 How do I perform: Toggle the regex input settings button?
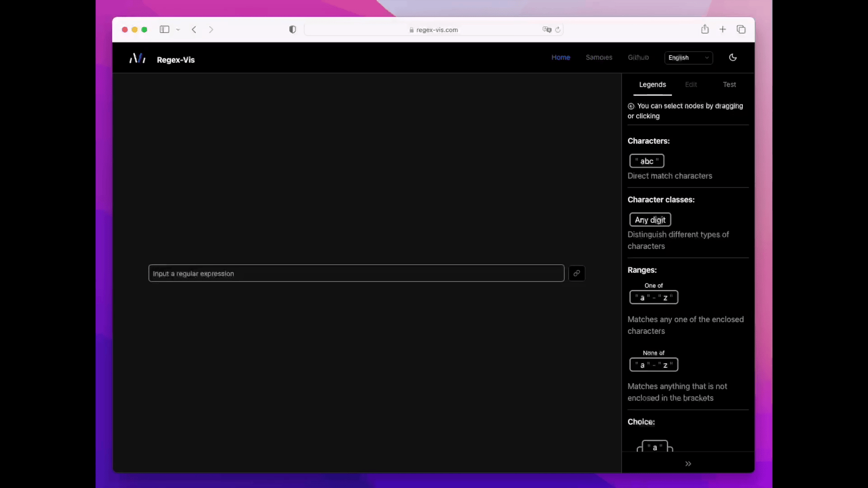coord(576,273)
